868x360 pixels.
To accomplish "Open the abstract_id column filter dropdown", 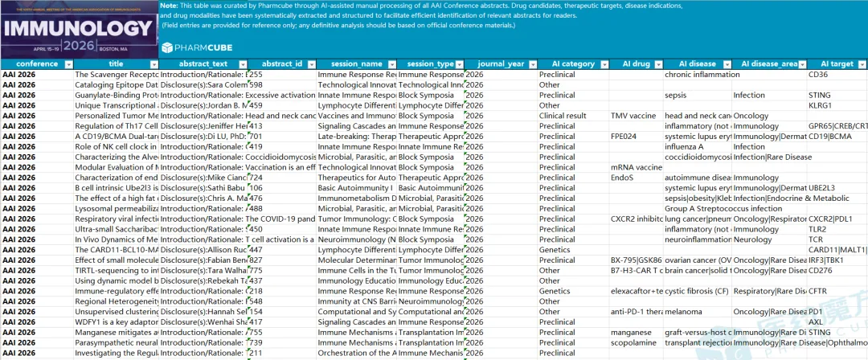I will (312, 64).
